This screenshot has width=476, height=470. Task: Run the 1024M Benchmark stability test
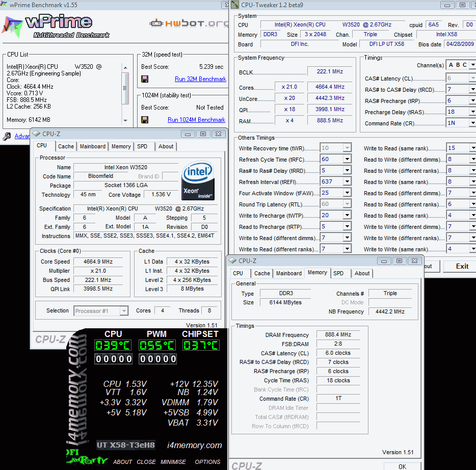coord(196,120)
